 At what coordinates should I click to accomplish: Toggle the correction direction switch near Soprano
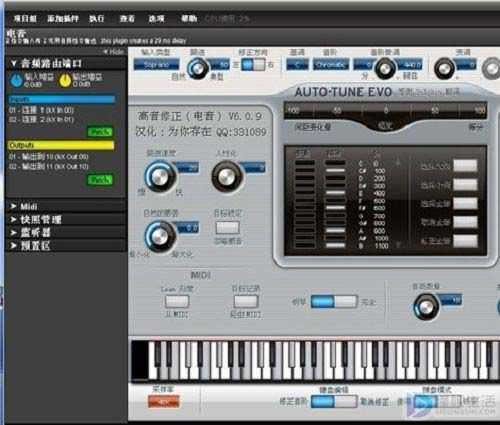[x=253, y=65]
